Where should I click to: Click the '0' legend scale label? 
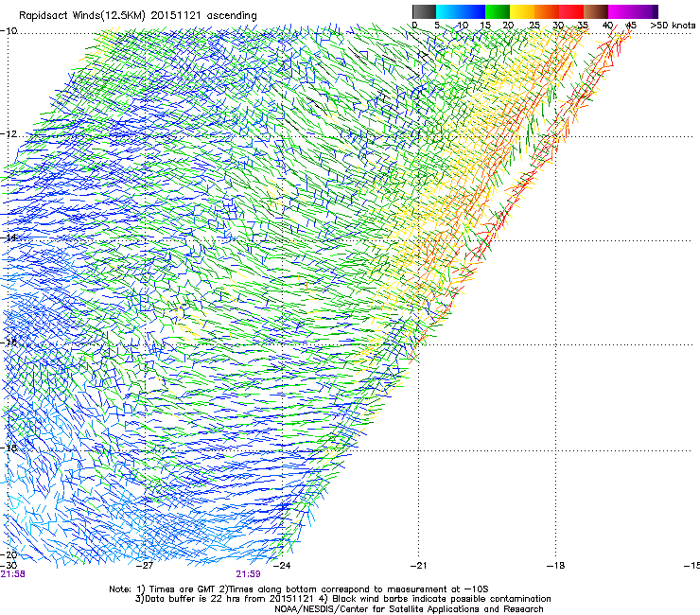[x=414, y=26]
